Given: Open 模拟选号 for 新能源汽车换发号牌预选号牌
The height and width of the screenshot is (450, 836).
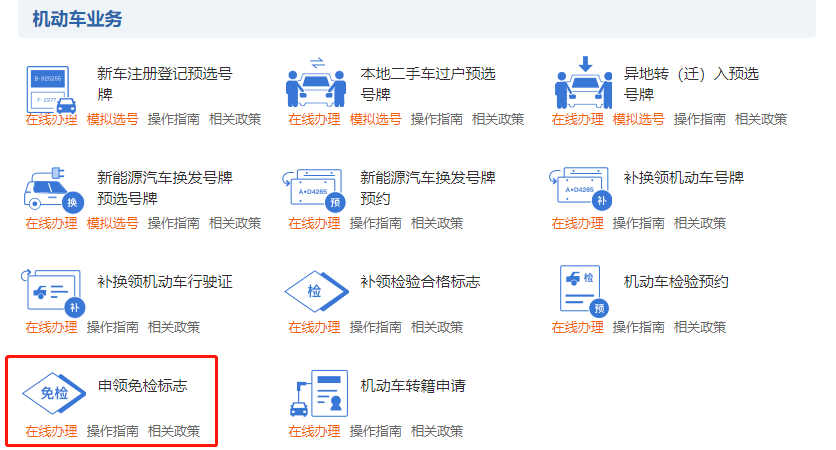Looking at the screenshot, I should pos(112,223).
